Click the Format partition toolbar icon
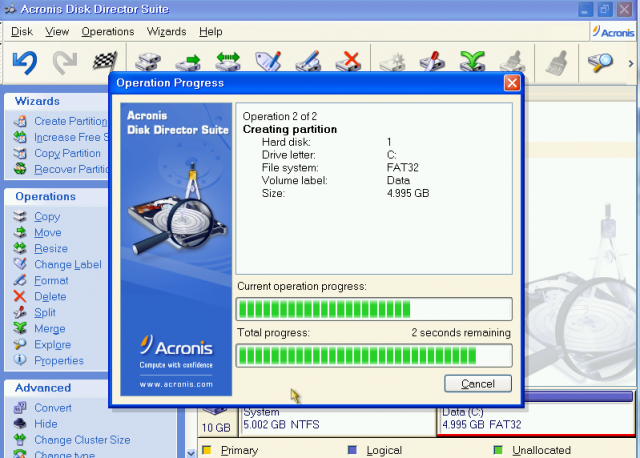 click(308, 61)
